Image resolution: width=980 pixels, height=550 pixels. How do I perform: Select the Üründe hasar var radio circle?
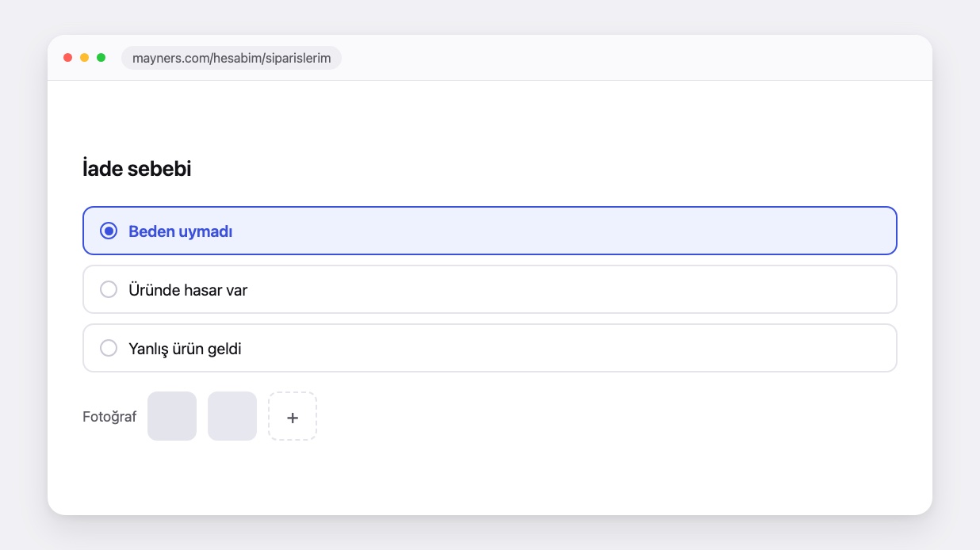tap(109, 289)
